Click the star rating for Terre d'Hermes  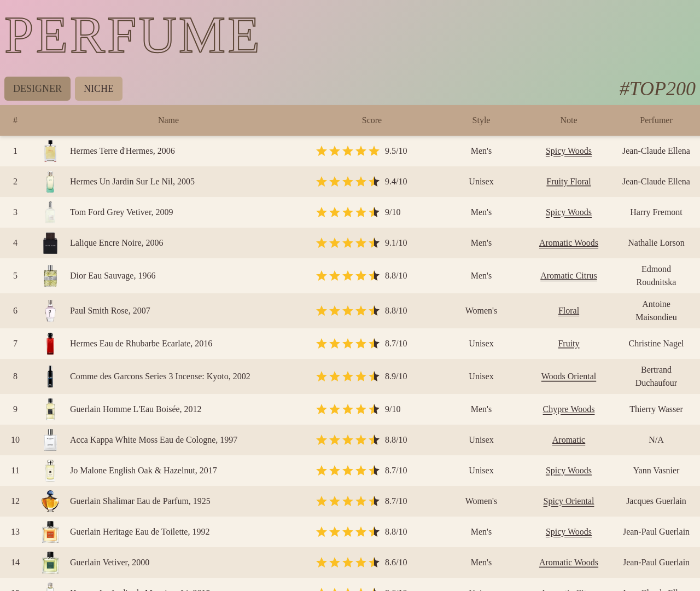click(x=348, y=151)
